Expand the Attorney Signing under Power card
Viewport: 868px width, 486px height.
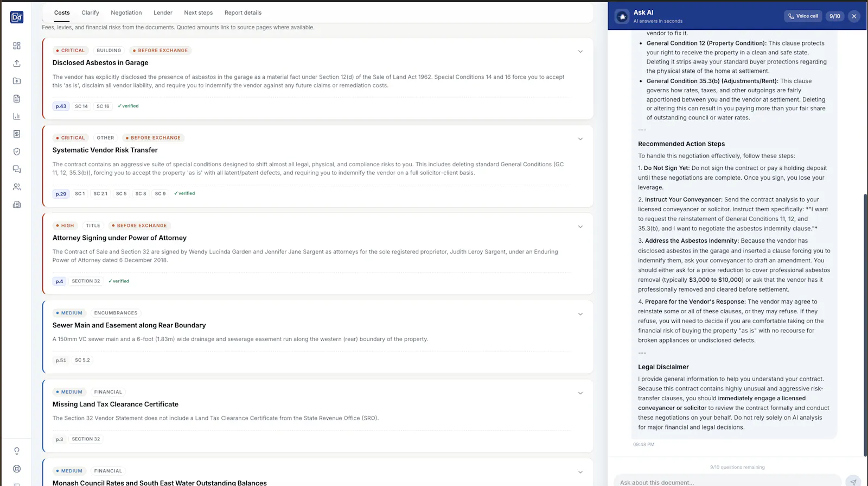pyautogui.click(x=580, y=227)
